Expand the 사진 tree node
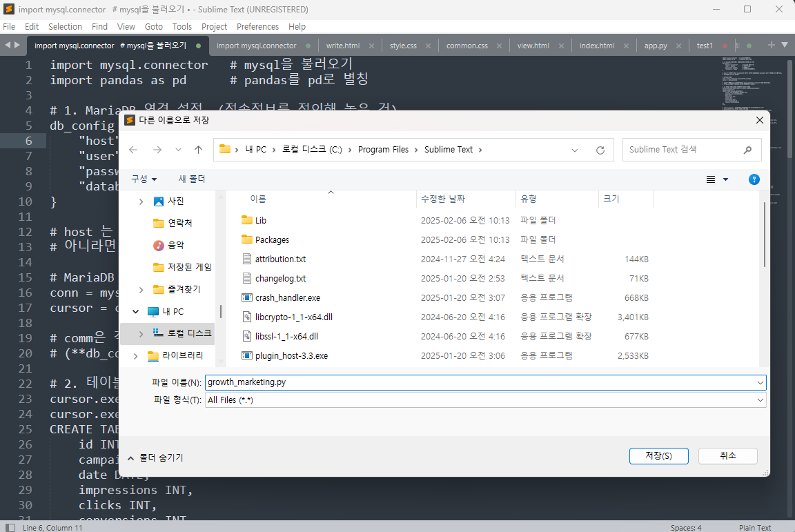The image size is (795, 532). pos(141,201)
